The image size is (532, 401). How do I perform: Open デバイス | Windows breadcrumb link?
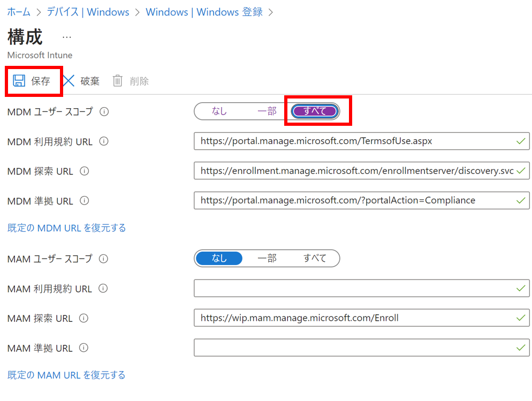88,12
